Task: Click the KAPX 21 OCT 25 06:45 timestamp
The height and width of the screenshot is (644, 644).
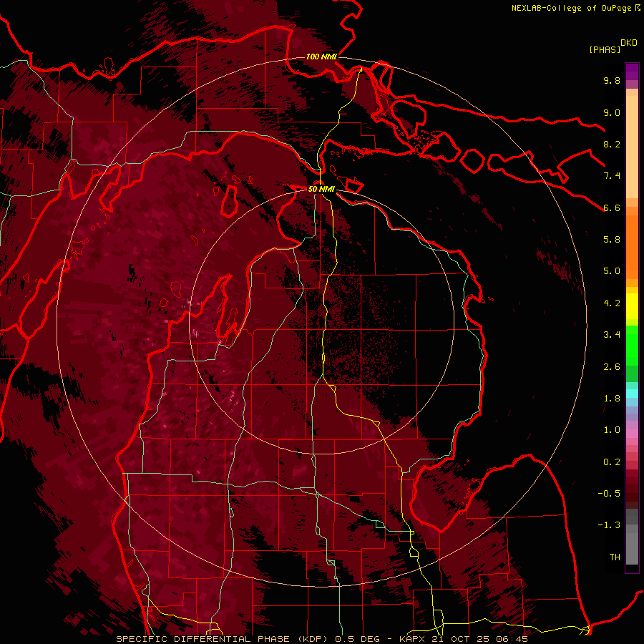Action: [463, 639]
